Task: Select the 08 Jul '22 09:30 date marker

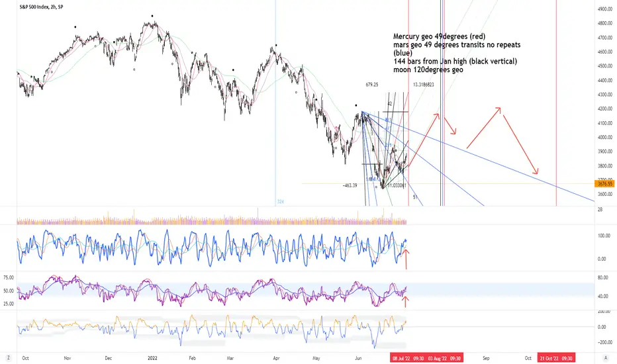Action: 408,358
